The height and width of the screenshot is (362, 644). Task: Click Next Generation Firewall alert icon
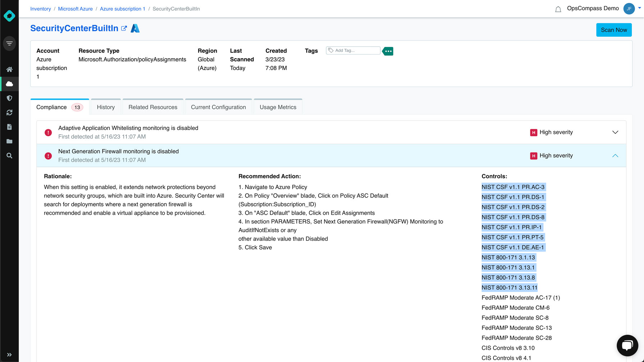(x=48, y=156)
